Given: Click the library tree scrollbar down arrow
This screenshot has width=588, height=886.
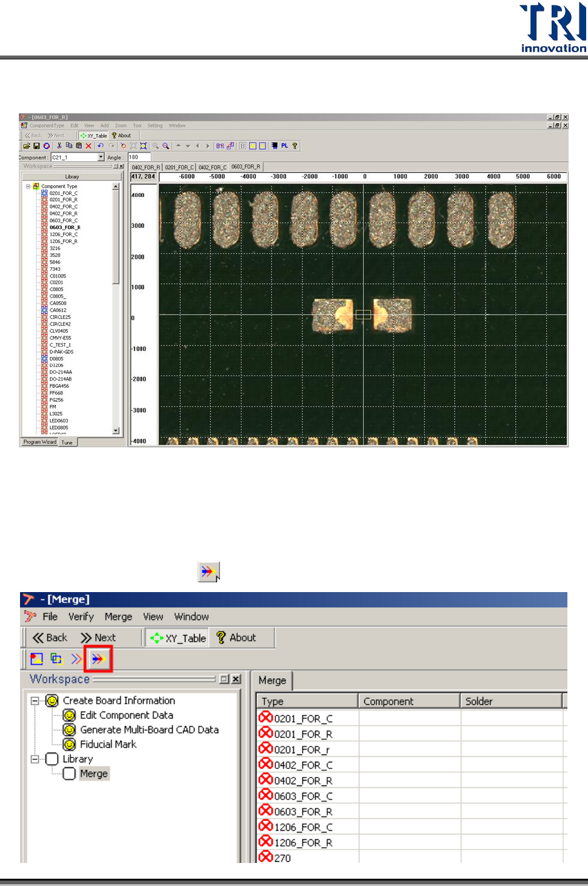Looking at the screenshot, I should [x=116, y=430].
